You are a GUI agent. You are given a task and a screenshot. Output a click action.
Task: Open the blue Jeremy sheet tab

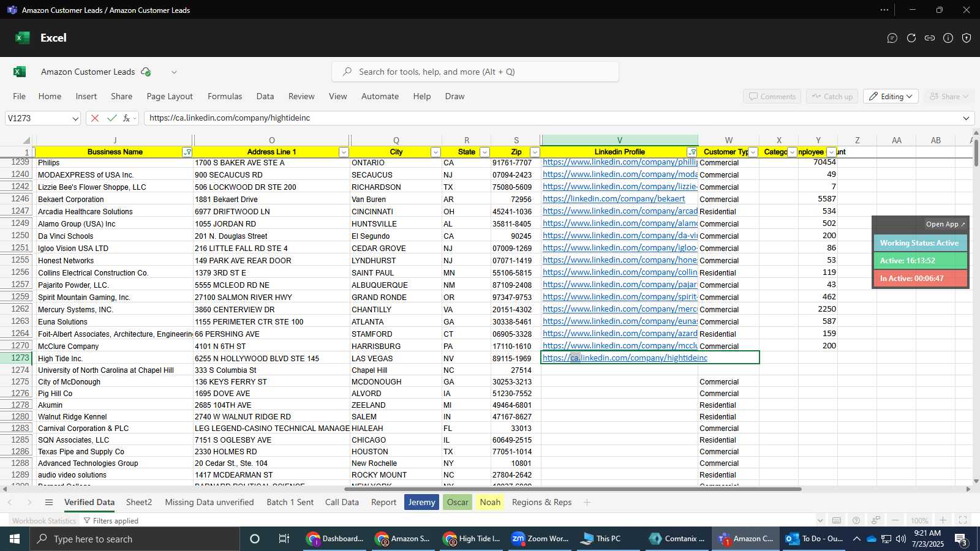421,503
